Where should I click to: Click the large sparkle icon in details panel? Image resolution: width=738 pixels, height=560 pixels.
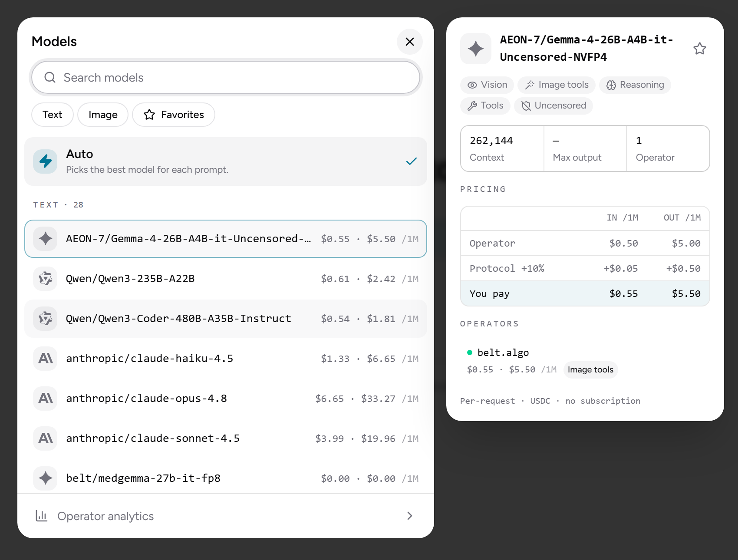point(476,49)
